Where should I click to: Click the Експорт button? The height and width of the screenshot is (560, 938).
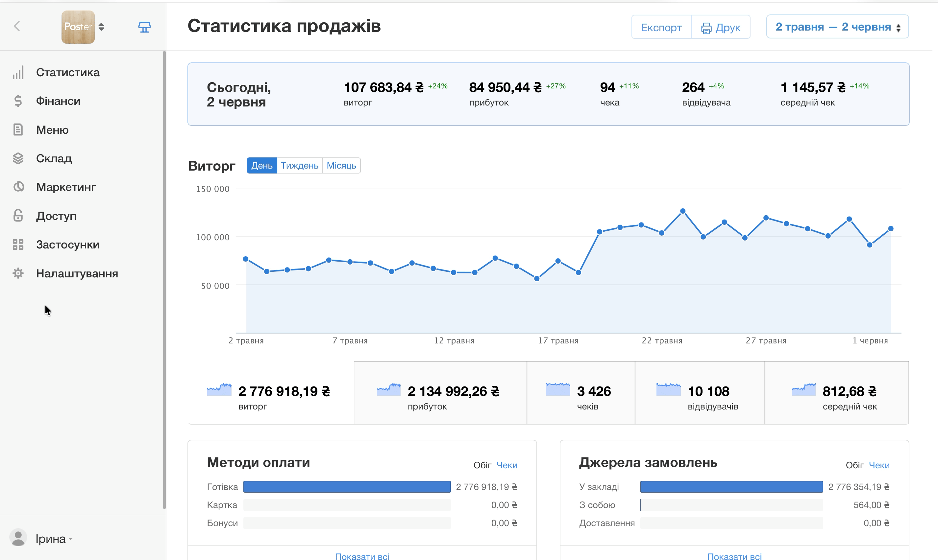click(x=661, y=27)
